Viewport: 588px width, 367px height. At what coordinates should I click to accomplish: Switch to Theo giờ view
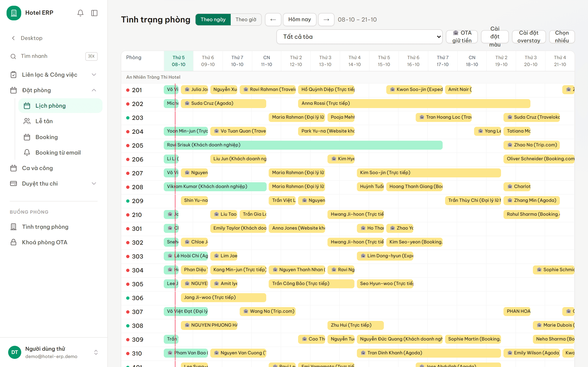(246, 19)
